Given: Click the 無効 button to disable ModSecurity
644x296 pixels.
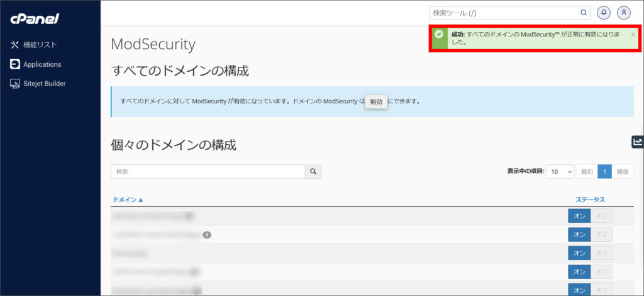Looking at the screenshot, I should pyautogui.click(x=376, y=101).
